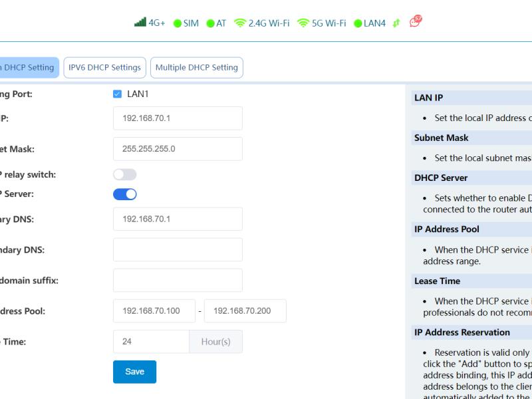Focus the empty Secondary DNS field
532x399 pixels.
(x=178, y=250)
